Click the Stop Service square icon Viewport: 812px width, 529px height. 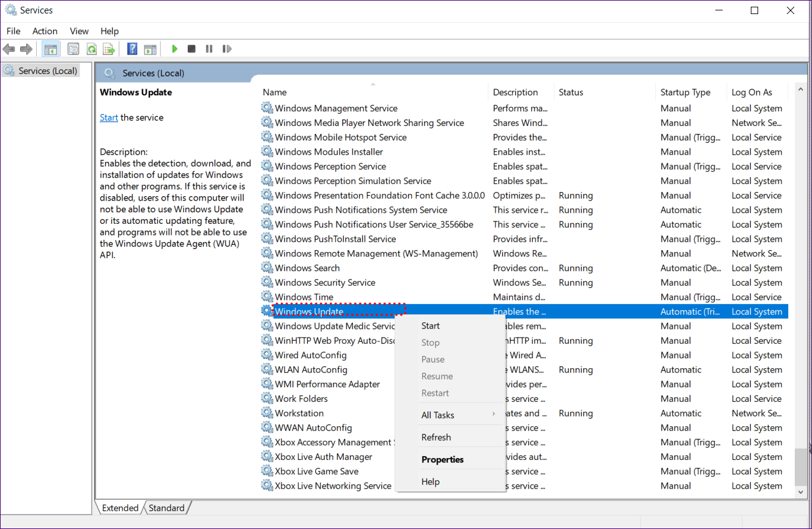pos(192,49)
